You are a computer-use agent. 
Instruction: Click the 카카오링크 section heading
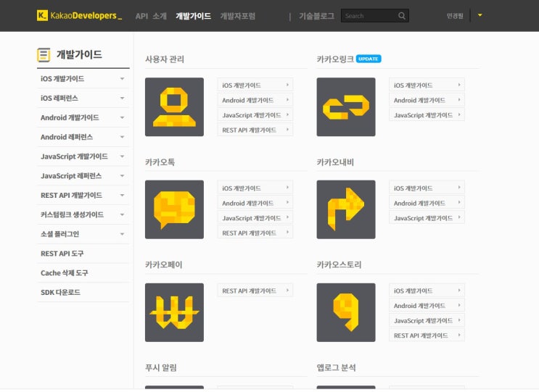pyautogui.click(x=335, y=59)
